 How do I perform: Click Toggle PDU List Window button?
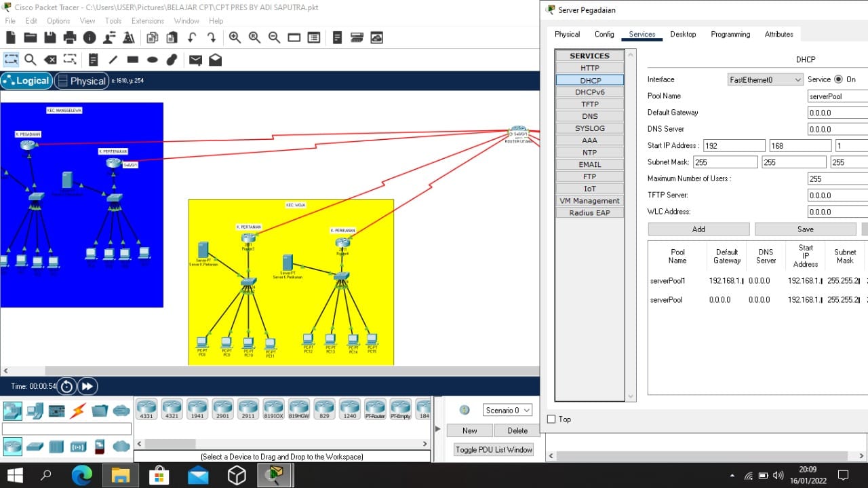[x=494, y=449]
